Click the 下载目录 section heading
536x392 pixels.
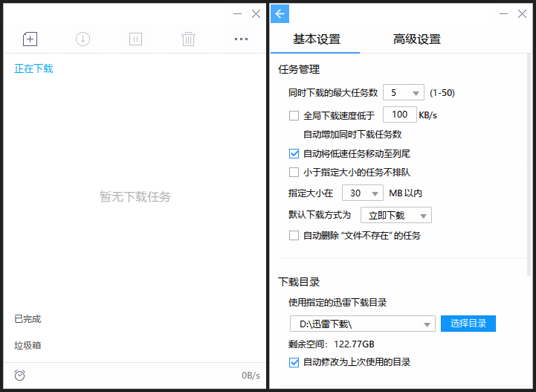pos(299,282)
